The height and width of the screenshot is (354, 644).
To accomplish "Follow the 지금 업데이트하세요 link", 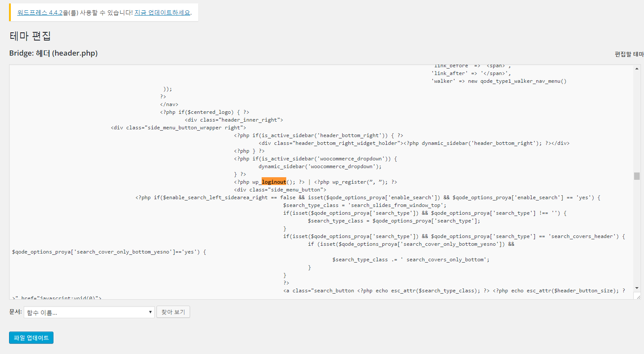I will click(162, 13).
